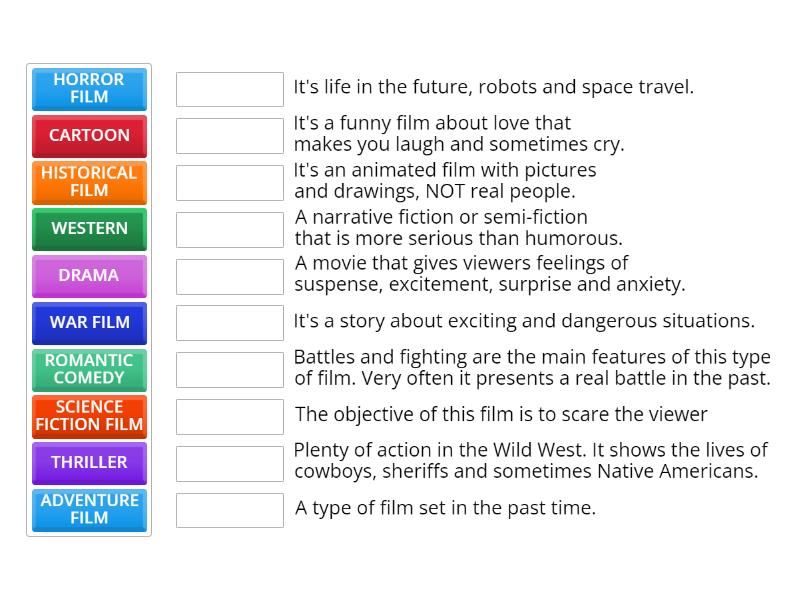Select the DRAMA tile
This screenshot has width=800, height=600.
(x=88, y=276)
